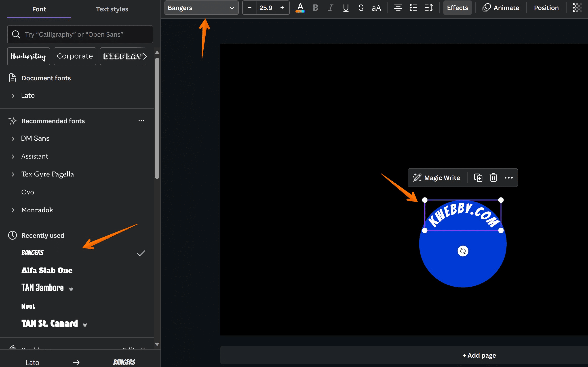The width and height of the screenshot is (588, 367).
Task: Toggle italic formatting
Action: (330, 8)
